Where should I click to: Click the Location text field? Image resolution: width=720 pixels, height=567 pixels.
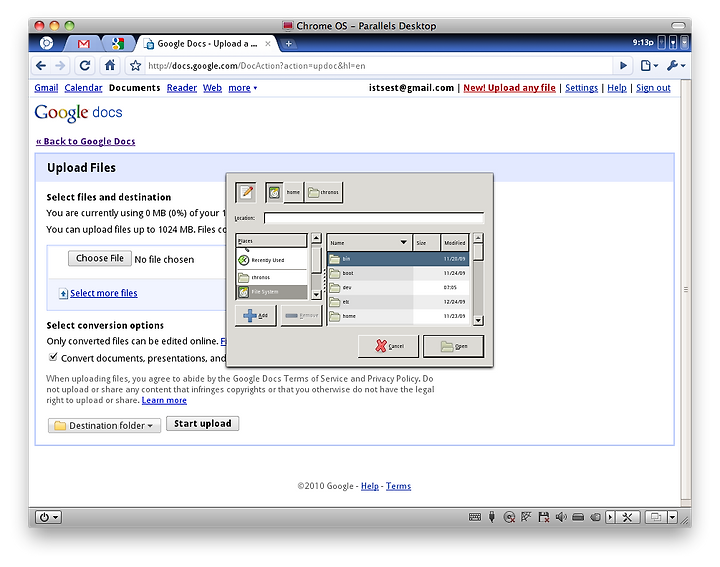click(x=374, y=218)
